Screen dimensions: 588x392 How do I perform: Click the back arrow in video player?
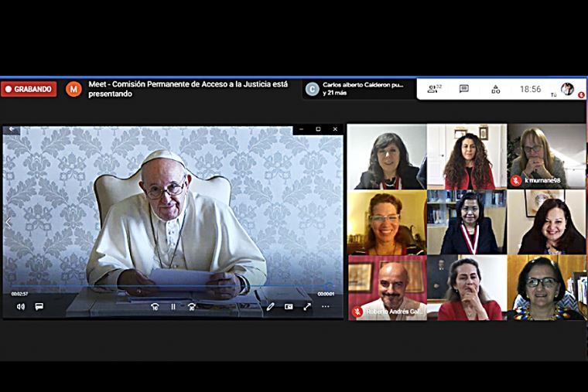coord(11,130)
